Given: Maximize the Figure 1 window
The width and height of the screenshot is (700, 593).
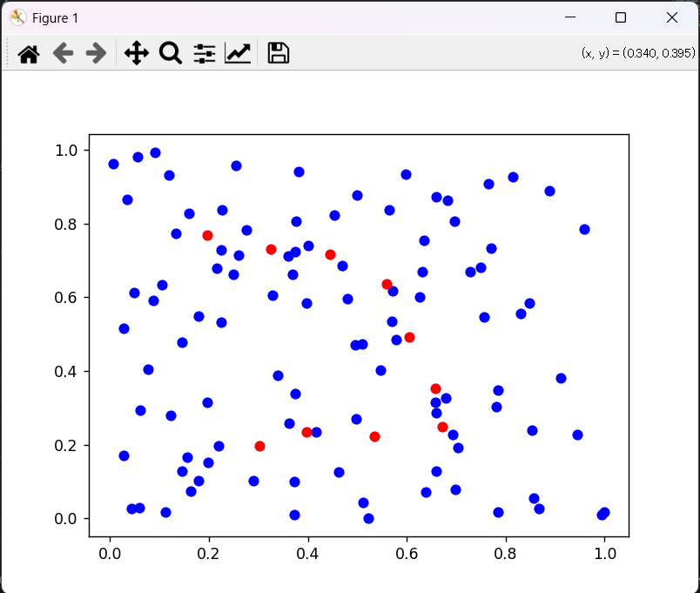Looking at the screenshot, I should (621, 17).
